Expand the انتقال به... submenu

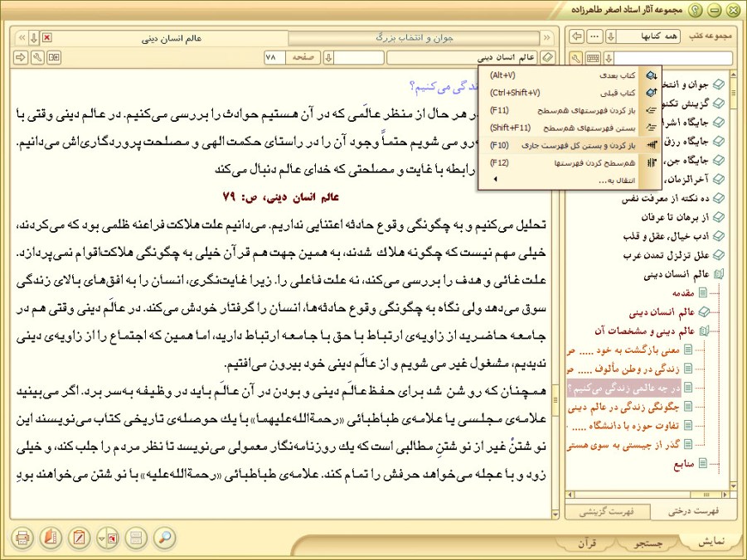point(570,180)
